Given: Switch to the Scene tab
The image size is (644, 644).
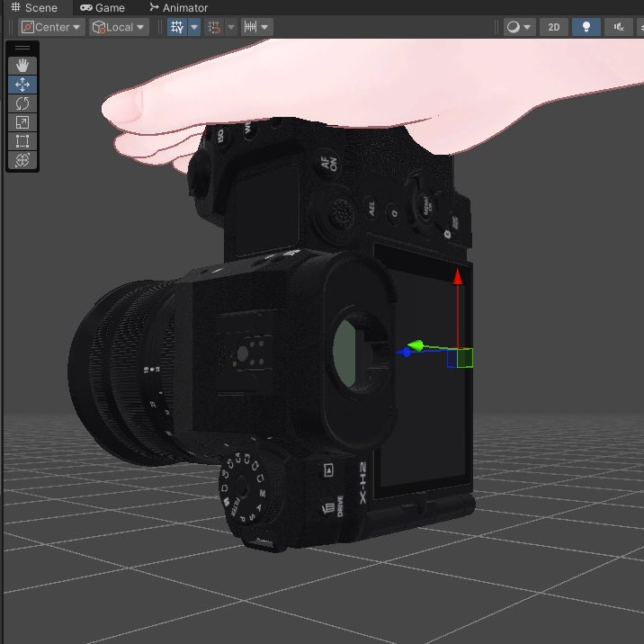Looking at the screenshot, I should (x=34, y=8).
